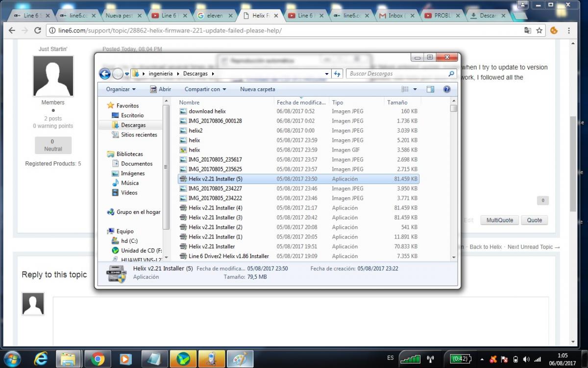Open Música library in the sidebar
Screen dimensions: 588x368
coord(130,183)
